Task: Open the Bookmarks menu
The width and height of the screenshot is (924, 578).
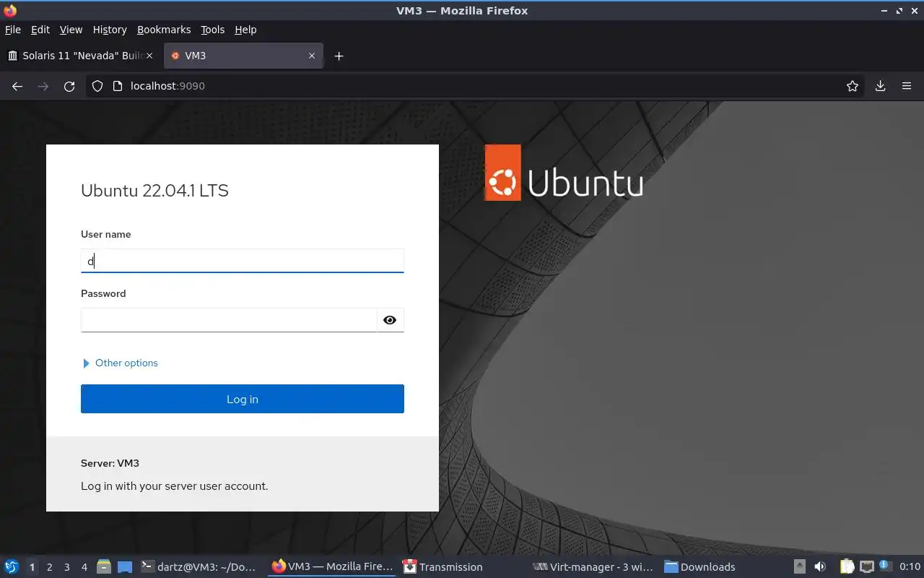Action: pos(164,30)
